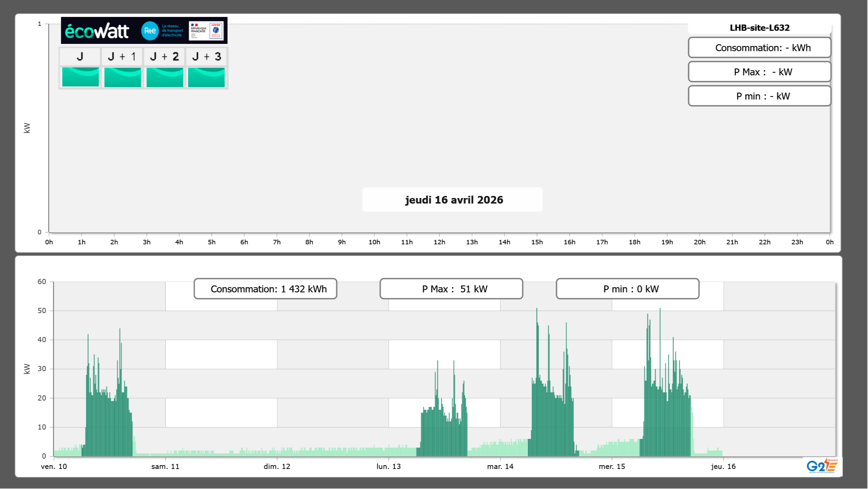Click the République Française ADEME badge
868x489 pixels.
(x=206, y=31)
